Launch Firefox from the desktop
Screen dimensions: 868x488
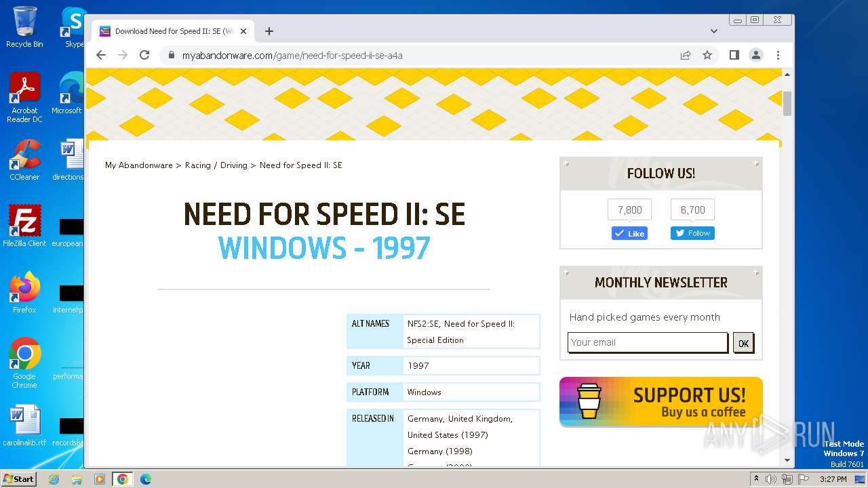click(x=24, y=293)
